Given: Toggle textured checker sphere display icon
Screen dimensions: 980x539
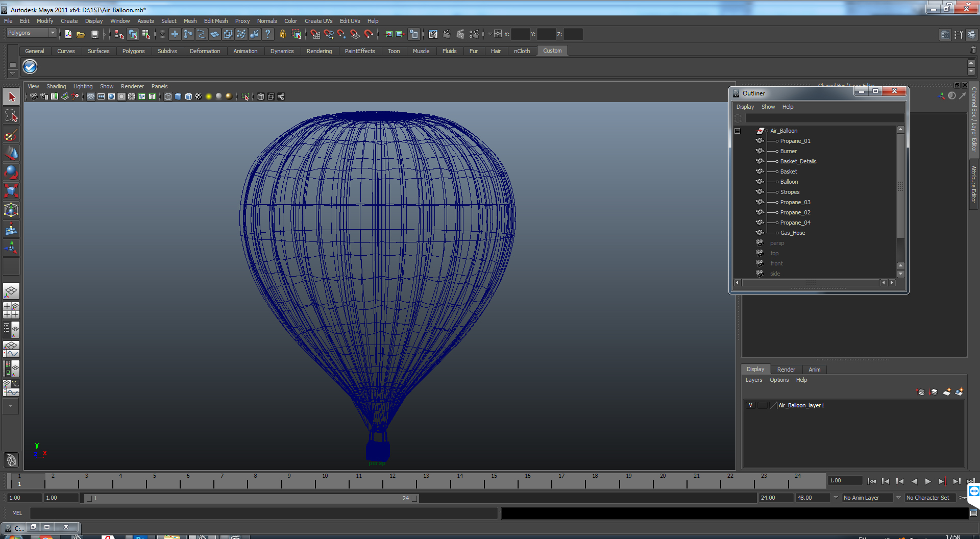Looking at the screenshot, I should 199,96.
